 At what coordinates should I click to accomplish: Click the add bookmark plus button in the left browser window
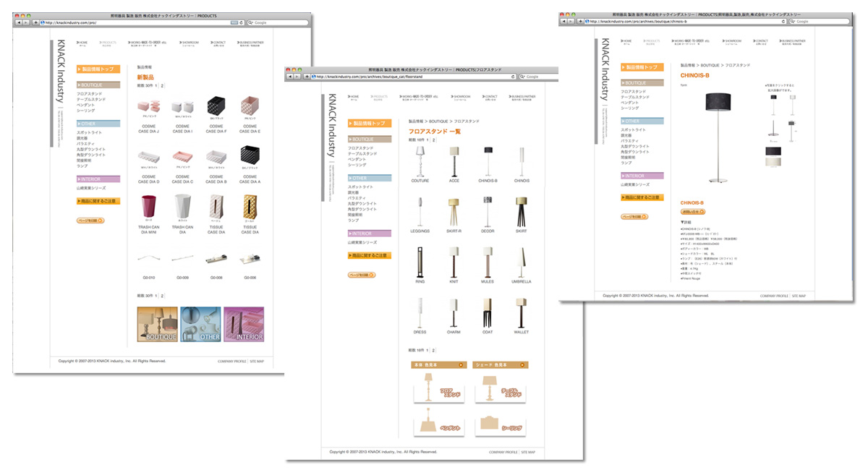[x=35, y=22]
